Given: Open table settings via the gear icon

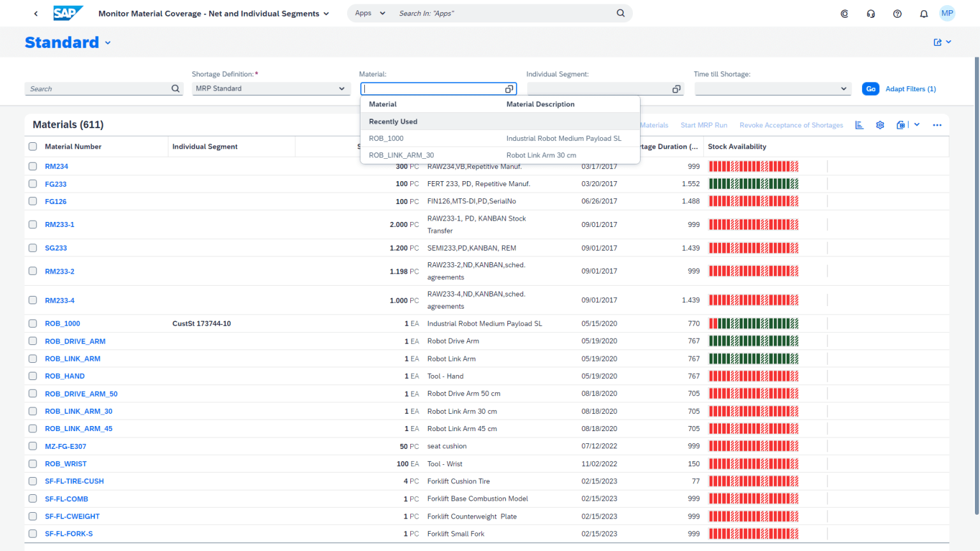Looking at the screenshot, I should (x=880, y=125).
